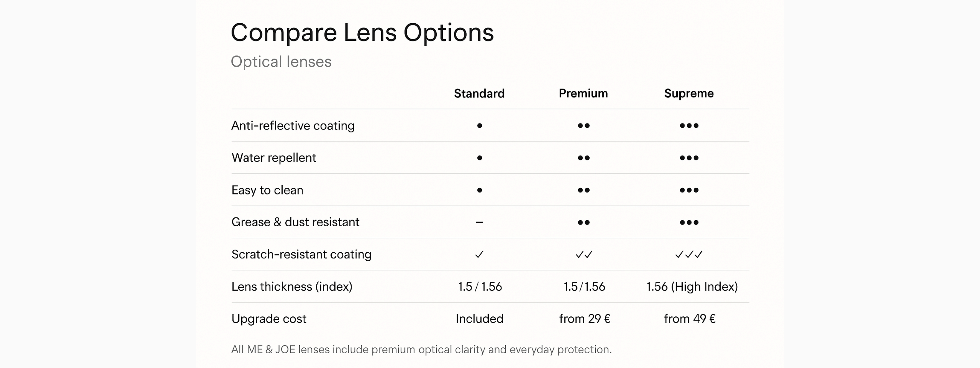This screenshot has height=368, width=980.
Task: Select the Premium column header
Action: [x=583, y=93]
